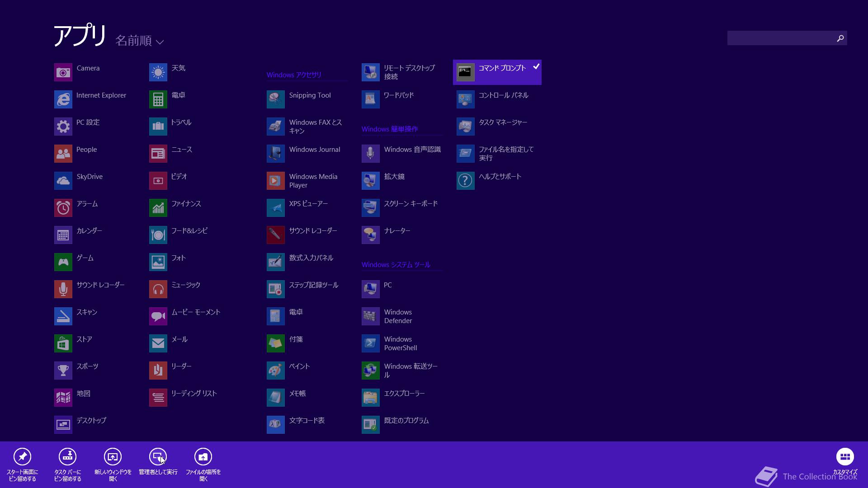Open カレンダー app icon
This screenshot has width=868, height=488.
click(63, 235)
